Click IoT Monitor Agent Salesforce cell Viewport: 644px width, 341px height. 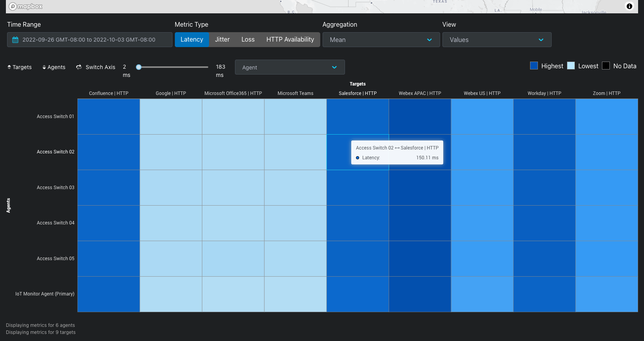[x=358, y=294]
